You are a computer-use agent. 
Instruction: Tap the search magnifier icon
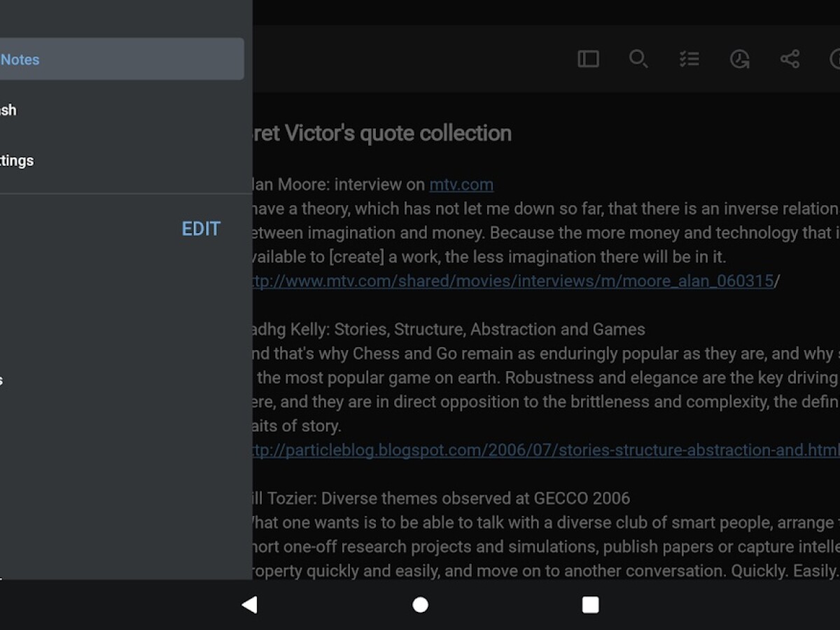(x=638, y=59)
